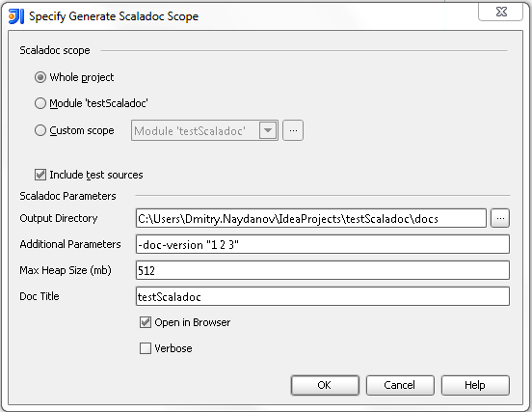Image resolution: width=532 pixels, height=412 pixels.
Task: Confirm with the OK button
Action: (325, 385)
